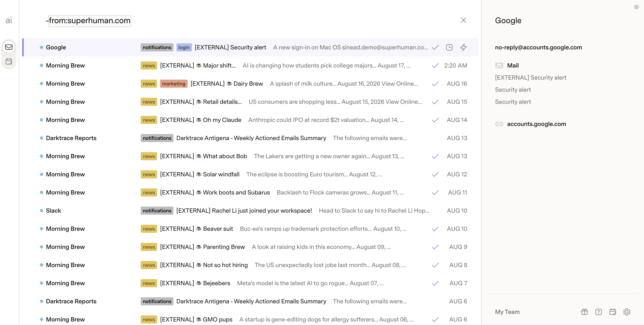Open My Team at the bottom
Image resolution: width=644 pixels, height=325 pixels.
pos(507,312)
